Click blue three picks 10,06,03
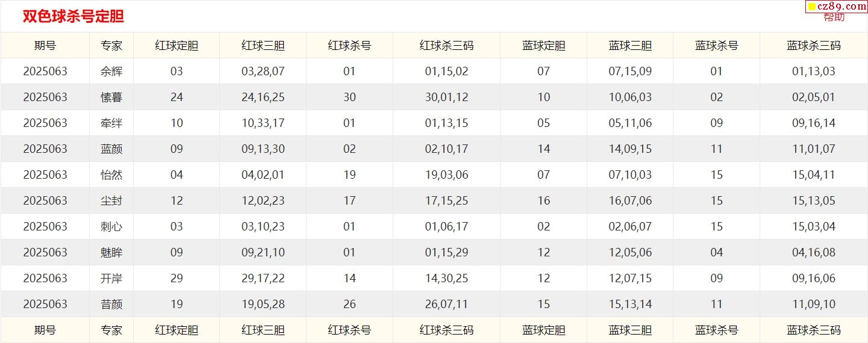This screenshot has width=868, height=343. [x=630, y=97]
